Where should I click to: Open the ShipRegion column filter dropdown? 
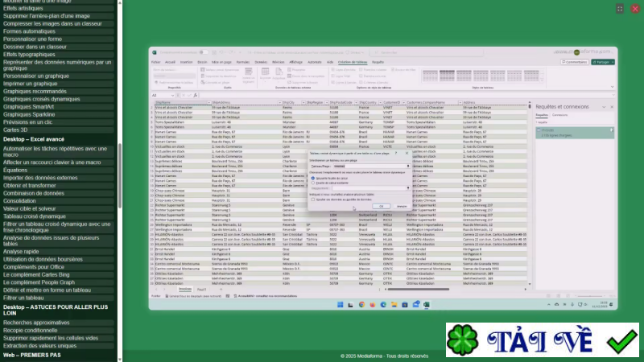coord(327,103)
